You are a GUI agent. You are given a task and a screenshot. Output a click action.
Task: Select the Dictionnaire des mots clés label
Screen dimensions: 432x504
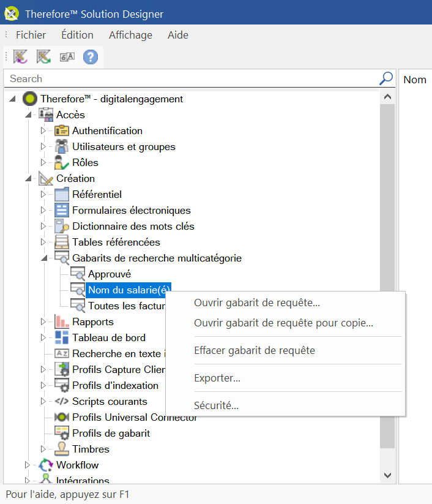pos(133,227)
